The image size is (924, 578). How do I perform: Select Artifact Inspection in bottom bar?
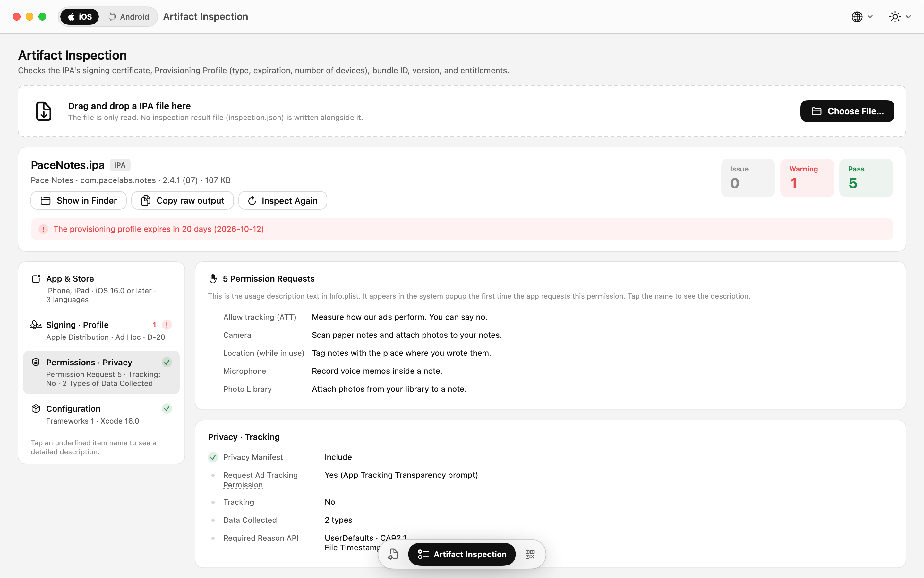(x=462, y=554)
